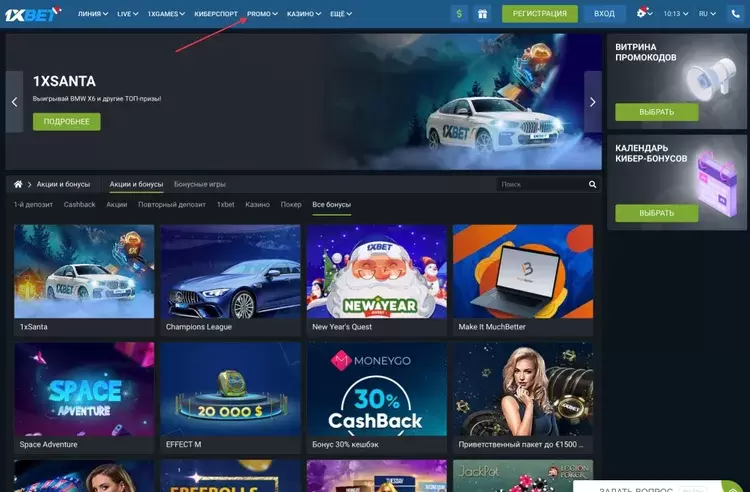
Task: Select the Акции и бонусы tab
Action: [x=136, y=184]
